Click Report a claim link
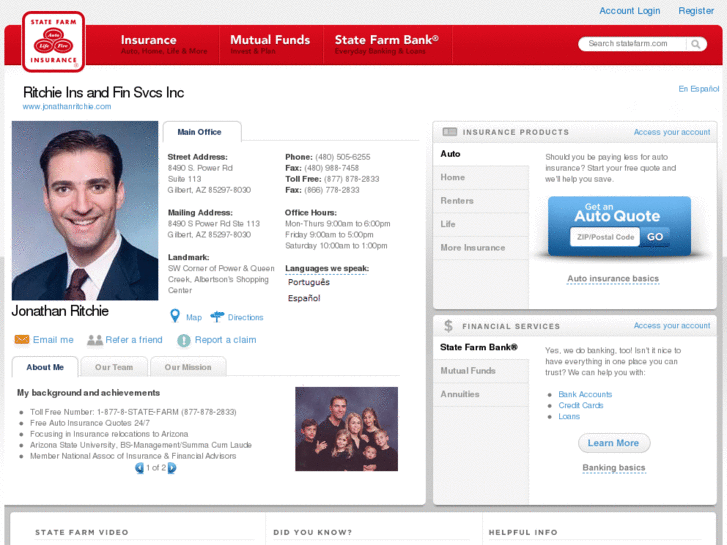The height and width of the screenshot is (545, 727). (x=225, y=340)
